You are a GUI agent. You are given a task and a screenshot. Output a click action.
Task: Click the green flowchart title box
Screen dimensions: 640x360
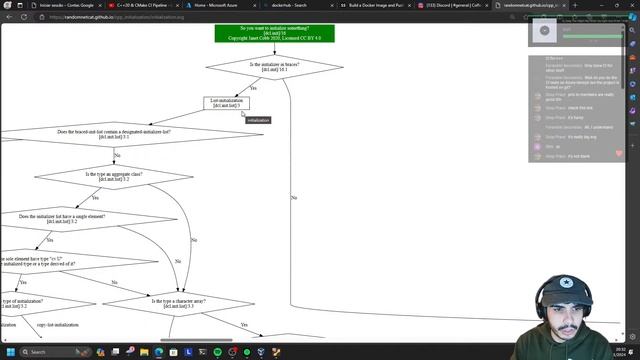275,33
